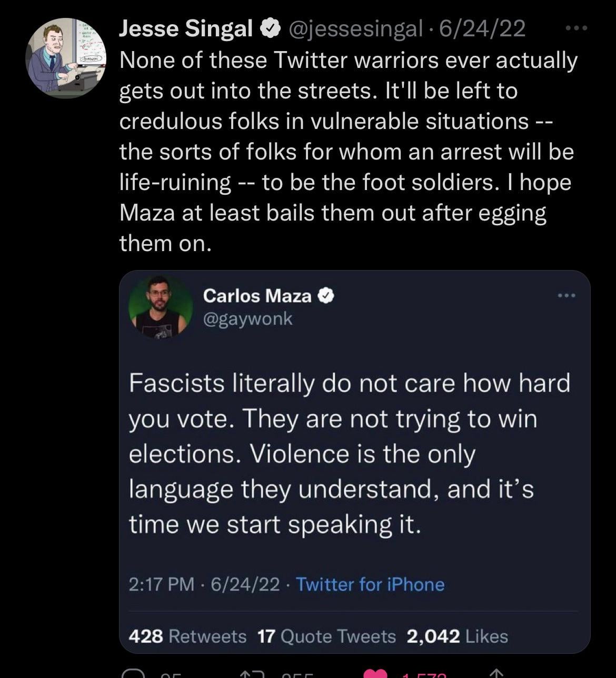The height and width of the screenshot is (678, 616).
Task: Click the Carlos Maza display name
Action: [x=257, y=296]
